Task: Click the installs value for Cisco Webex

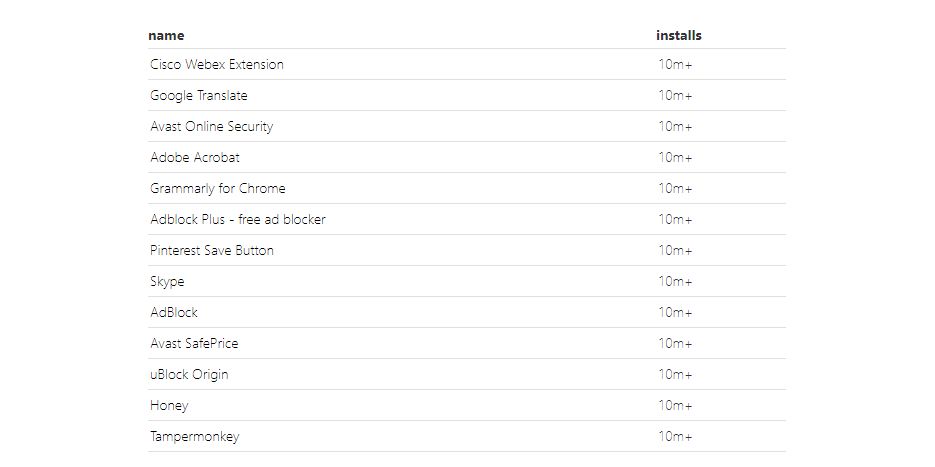Action: point(675,64)
